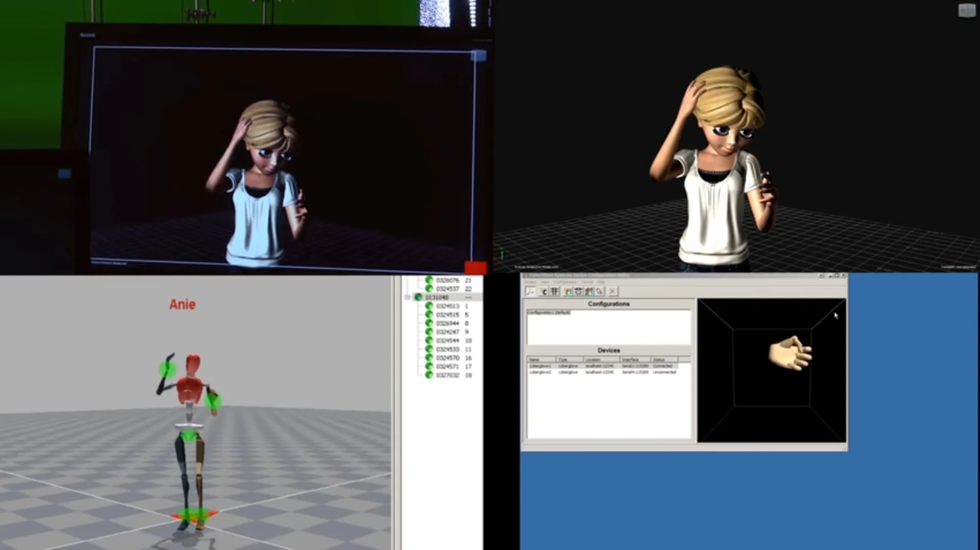Sort Devices table by Type column header
Image resolution: width=980 pixels, height=550 pixels.
click(x=569, y=360)
